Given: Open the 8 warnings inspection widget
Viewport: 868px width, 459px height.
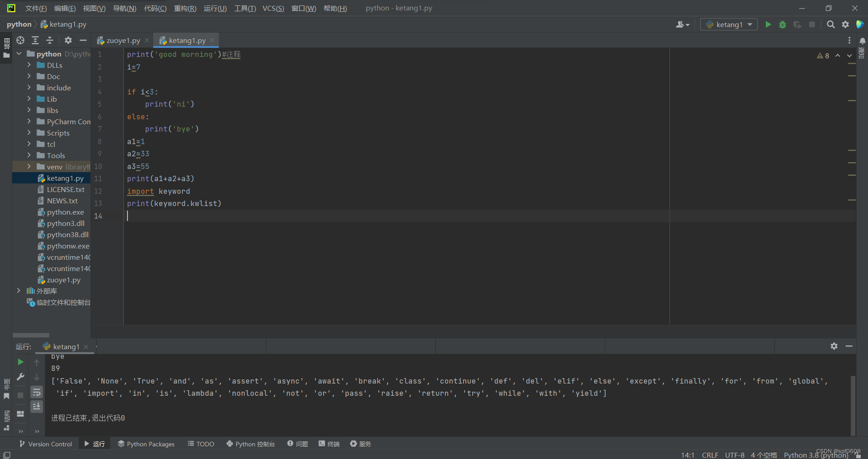Looking at the screenshot, I should pyautogui.click(x=823, y=56).
